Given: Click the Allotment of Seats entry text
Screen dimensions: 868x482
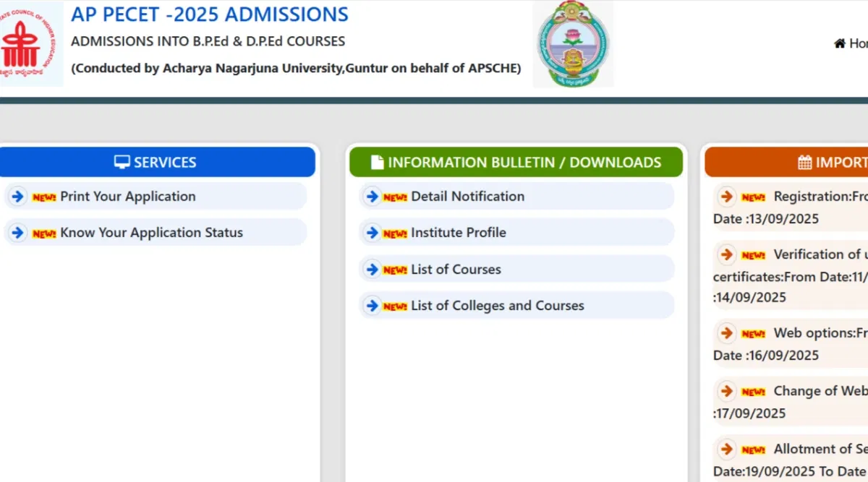Looking at the screenshot, I should point(820,449).
